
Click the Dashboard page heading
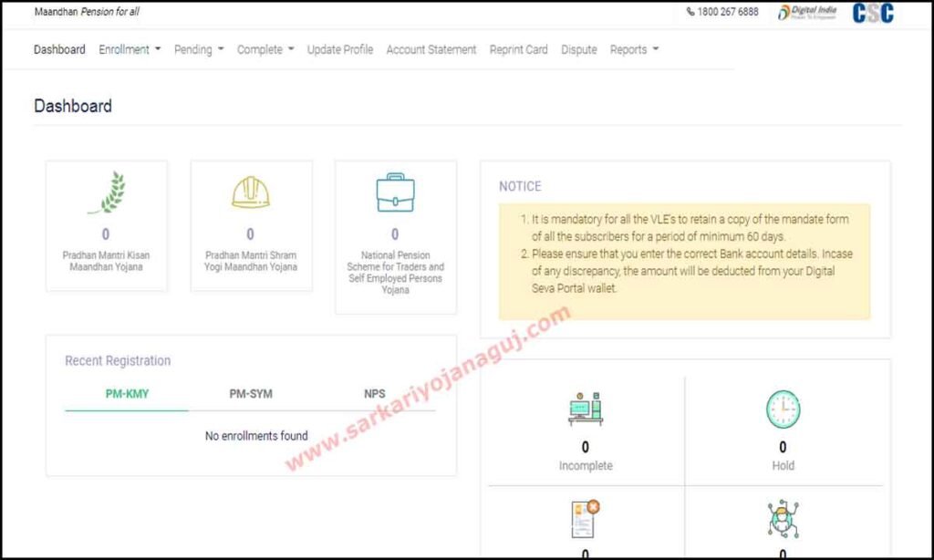(73, 106)
